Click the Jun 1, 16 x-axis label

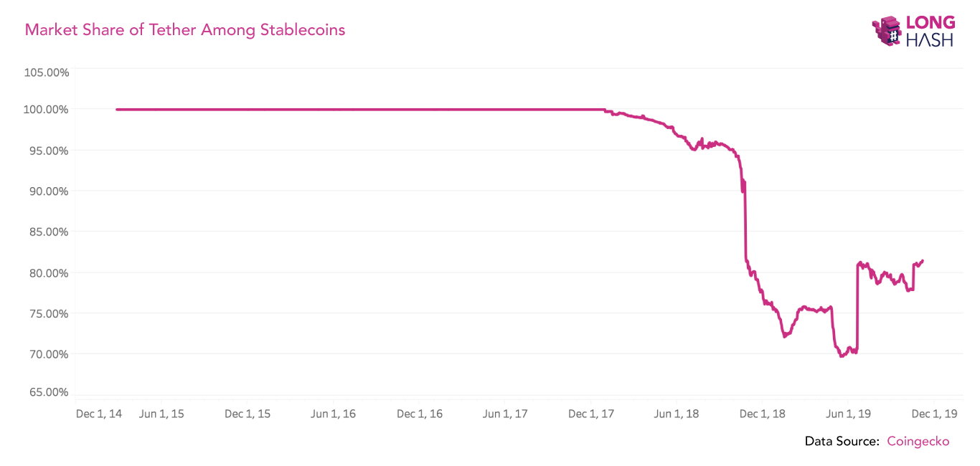(x=333, y=414)
